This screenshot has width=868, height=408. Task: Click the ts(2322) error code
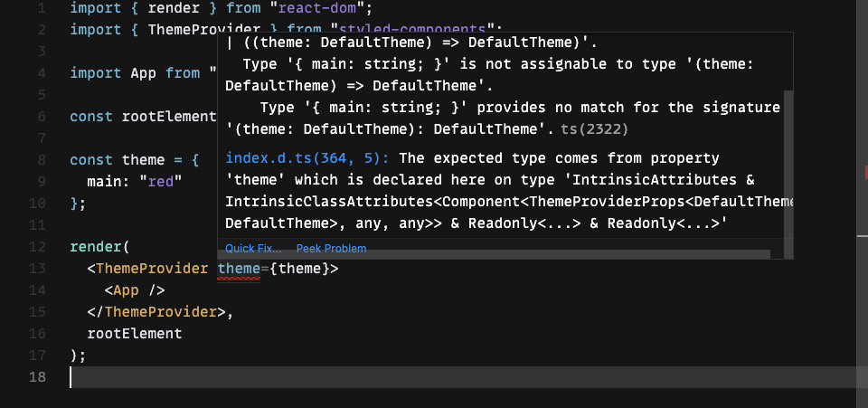595,129
